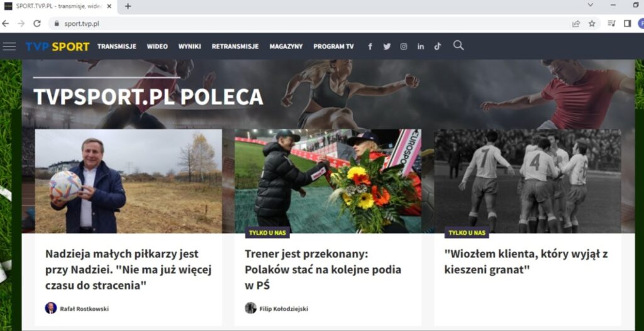Open the TRANSMISJE menu item
644x331 pixels.
point(116,46)
